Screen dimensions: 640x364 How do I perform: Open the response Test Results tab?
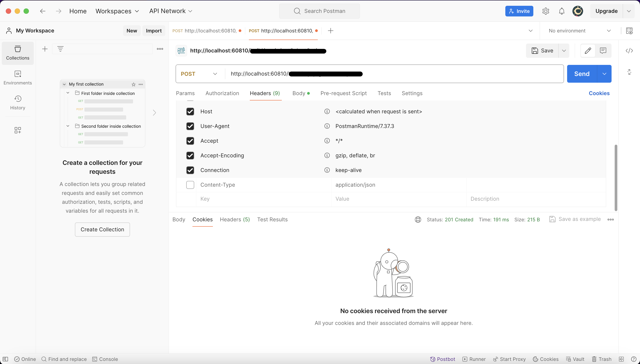pyautogui.click(x=272, y=220)
